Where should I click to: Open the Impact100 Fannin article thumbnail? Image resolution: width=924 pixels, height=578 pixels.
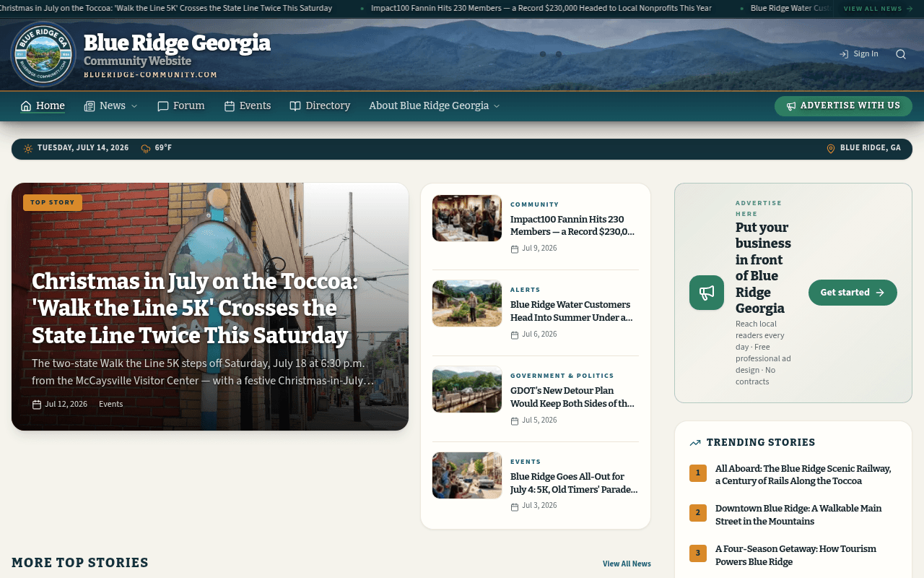(467, 218)
